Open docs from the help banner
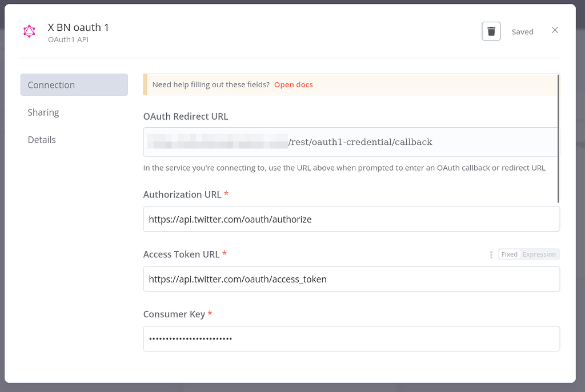585x392 pixels. click(x=293, y=84)
